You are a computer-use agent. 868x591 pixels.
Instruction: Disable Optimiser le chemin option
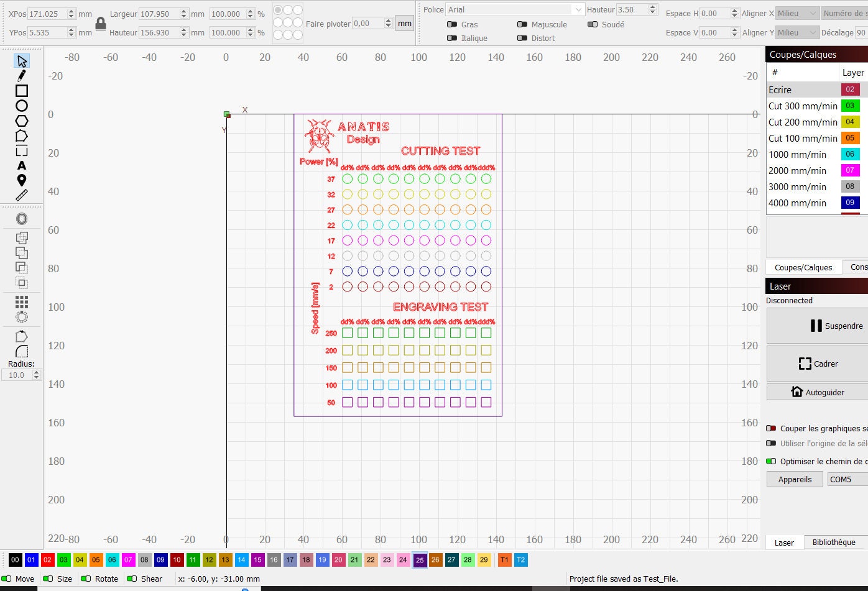(771, 461)
